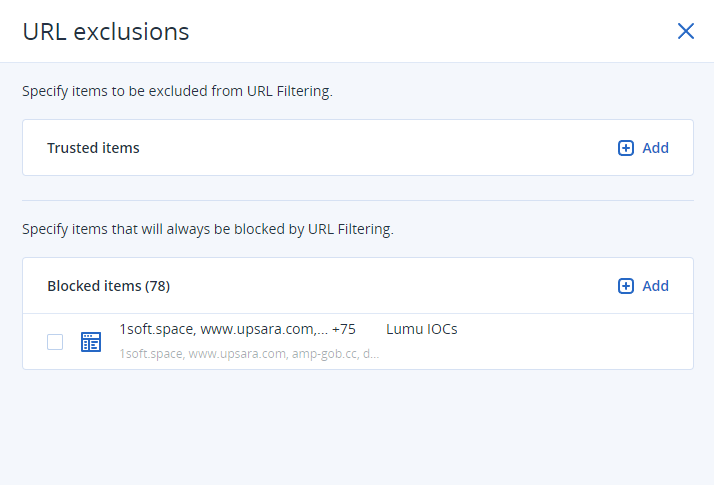The height and width of the screenshot is (485, 714).
Task: Click the Add label in Blocked items
Action: [655, 286]
